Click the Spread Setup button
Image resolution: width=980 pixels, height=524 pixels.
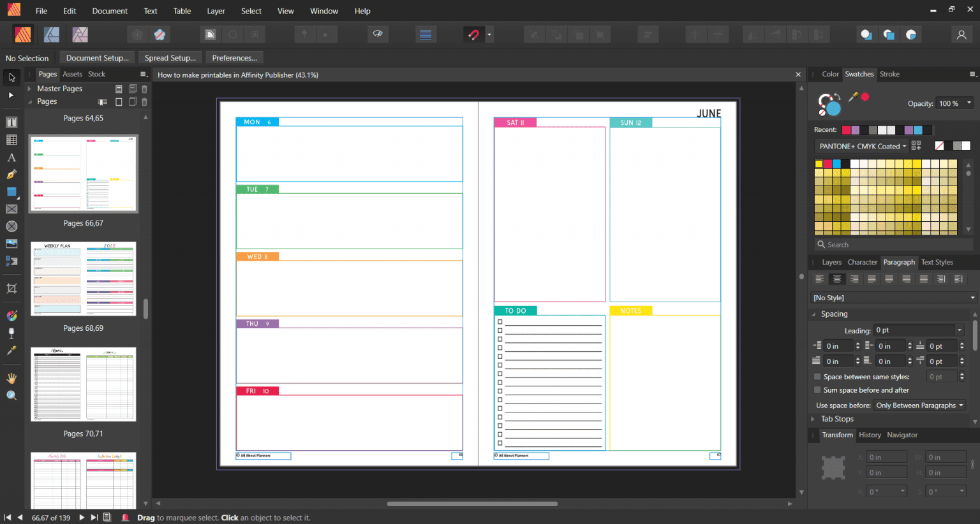point(170,58)
